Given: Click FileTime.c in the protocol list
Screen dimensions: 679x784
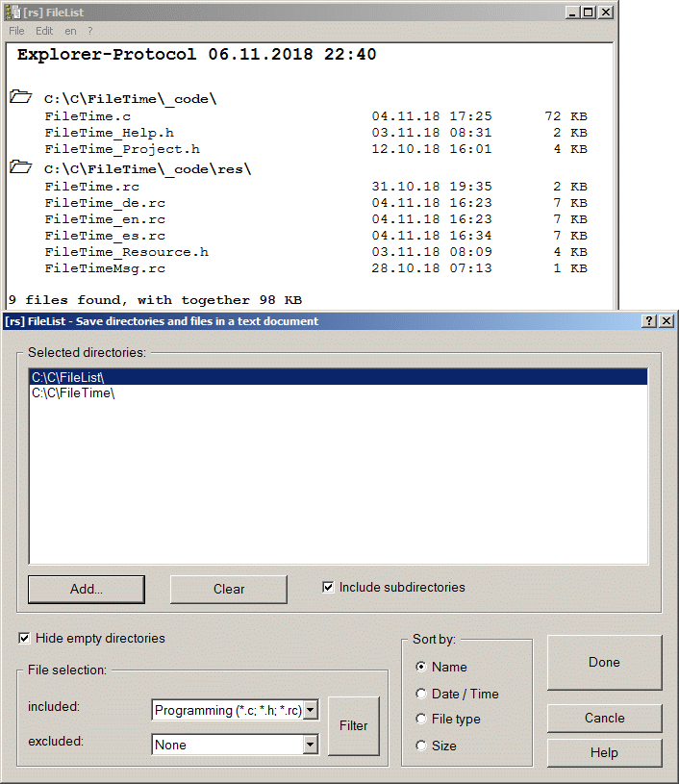Looking at the screenshot, I should tap(88, 116).
